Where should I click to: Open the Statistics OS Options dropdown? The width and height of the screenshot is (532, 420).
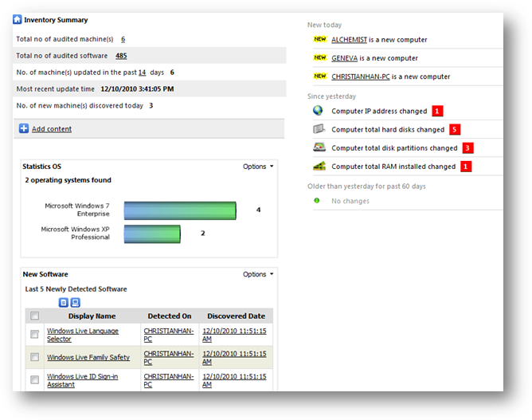pyautogui.click(x=258, y=167)
